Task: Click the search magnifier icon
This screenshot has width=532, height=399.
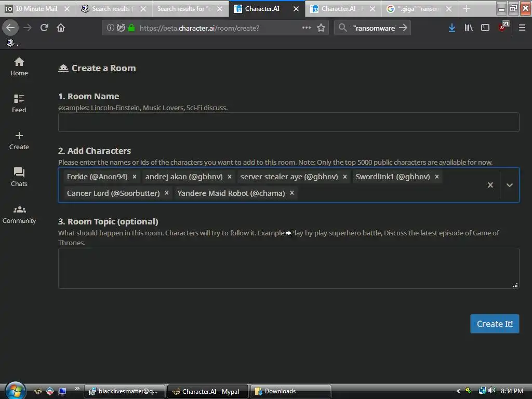Action: coord(343,28)
